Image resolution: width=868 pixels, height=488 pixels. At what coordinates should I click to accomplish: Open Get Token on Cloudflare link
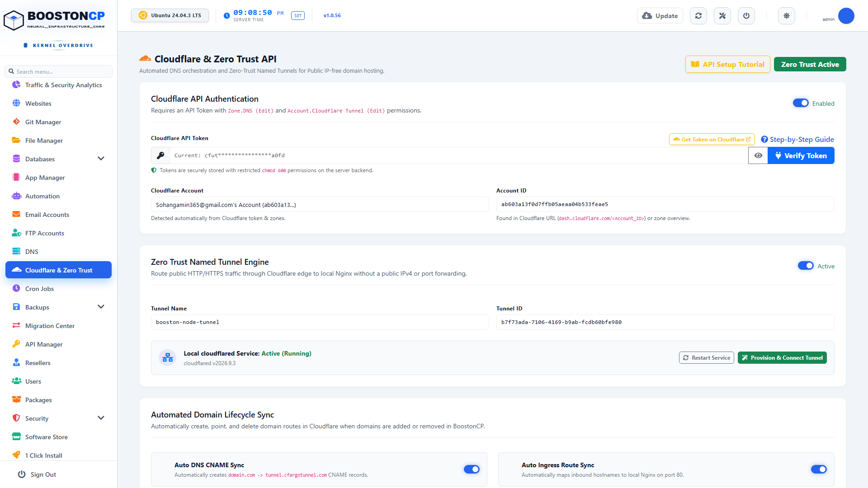[712, 139]
